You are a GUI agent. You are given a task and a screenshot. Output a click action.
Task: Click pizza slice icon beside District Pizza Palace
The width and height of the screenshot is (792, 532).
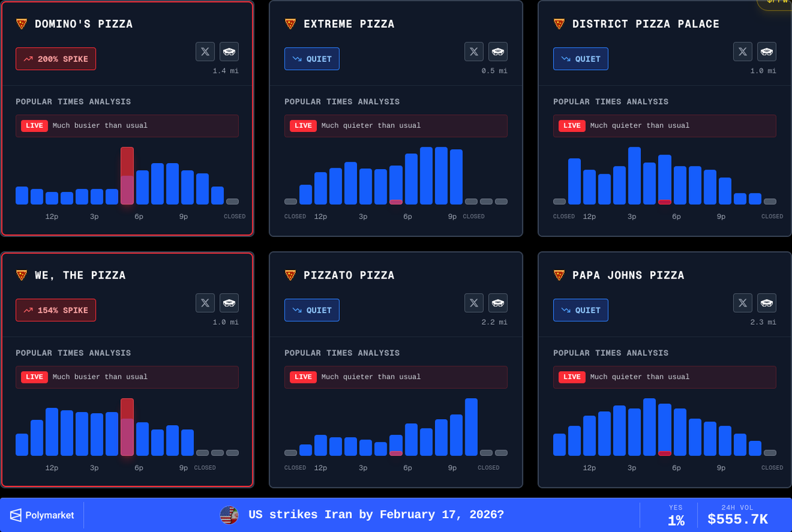[x=559, y=24]
